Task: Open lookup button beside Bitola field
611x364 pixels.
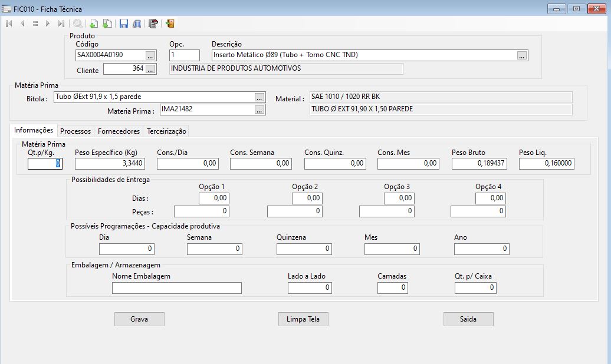Action: point(259,97)
